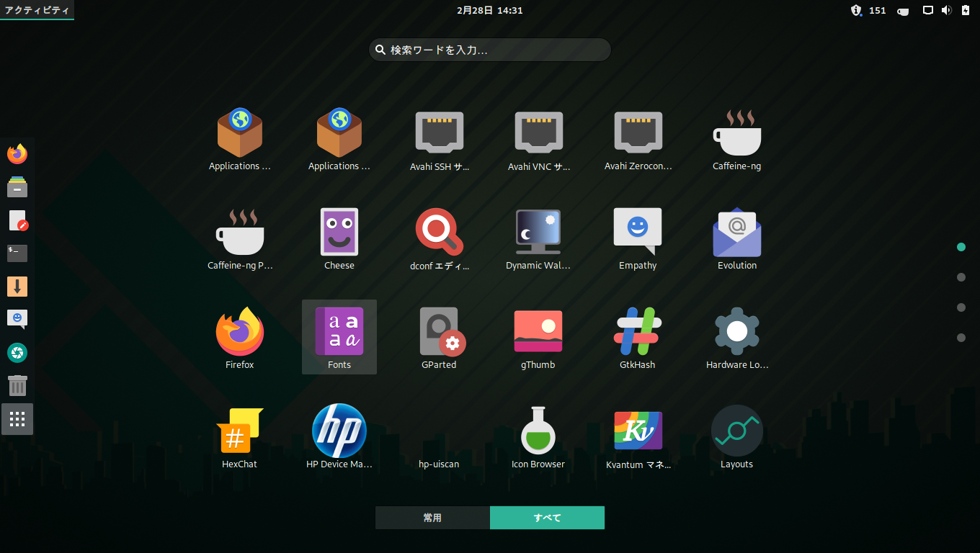Screen dimensions: 980x553
Task: Open teal camera shutter dock icon
Action: click(17, 353)
